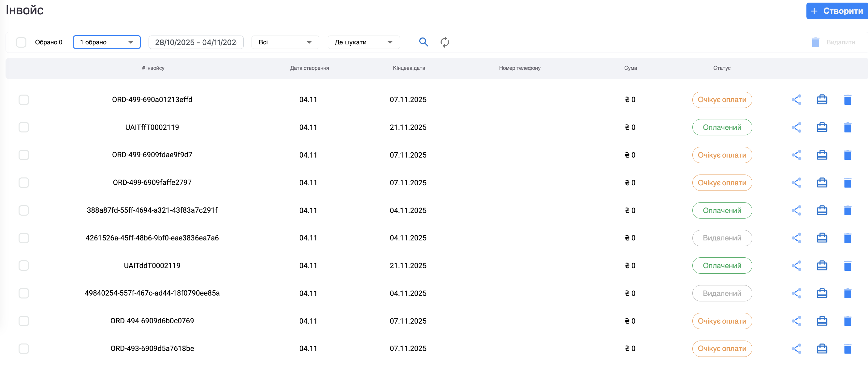The image size is (868, 366).
Task: Click the 'Видалити' button in toolbar
Action: tap(834, 42)
